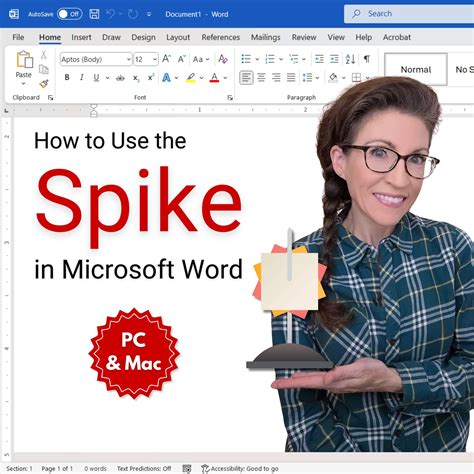This screenshot has width=474, height=474.
Task: Apply strikethrough formatting
Action: (x=120, y=78)
